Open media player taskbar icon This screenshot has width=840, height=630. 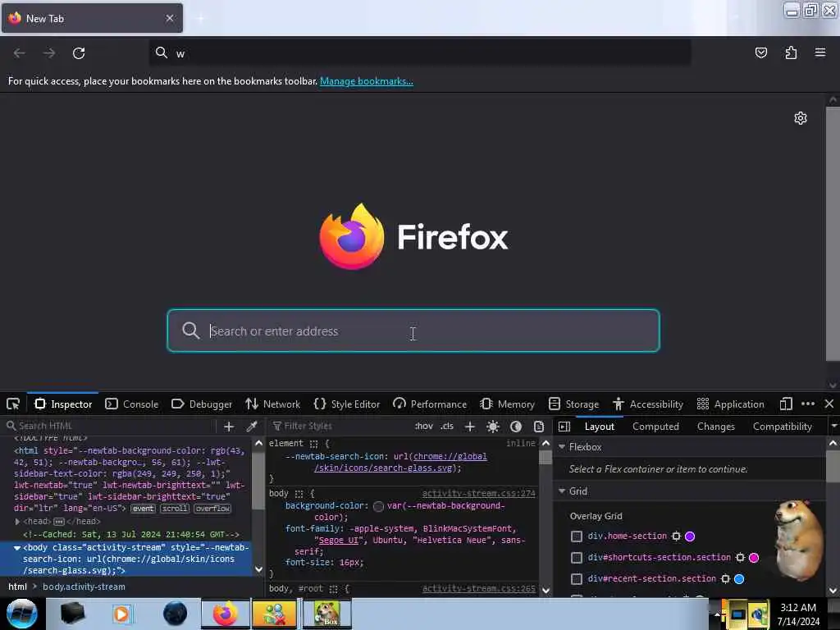[x=121, y=614]
